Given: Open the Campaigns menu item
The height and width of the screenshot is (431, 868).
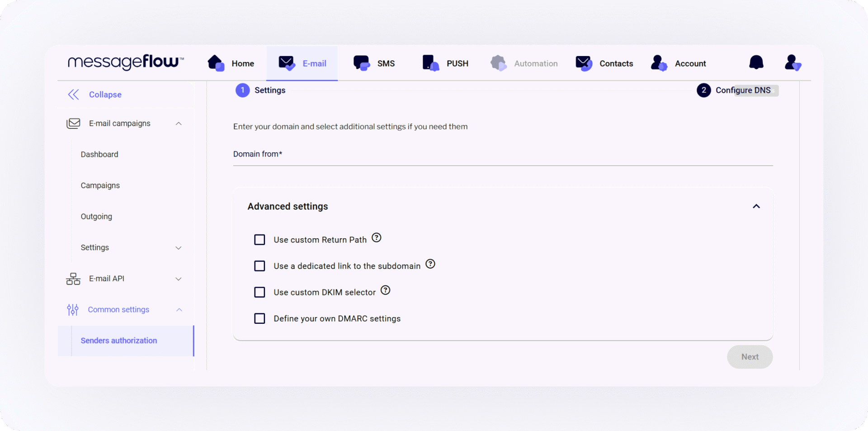Looking at the screenshot, I should (100, 185).
